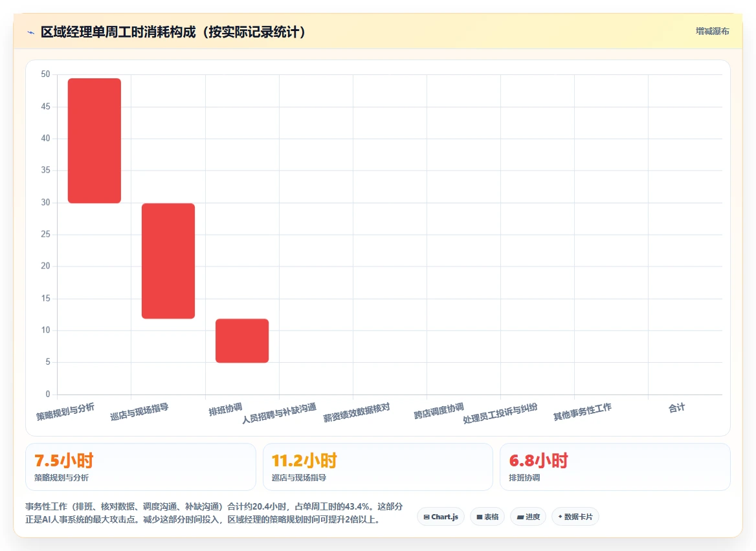Click the 人员招聘与补缺沟通 axis label
This screenshot has height=551, width=756.
pos(279,413)
